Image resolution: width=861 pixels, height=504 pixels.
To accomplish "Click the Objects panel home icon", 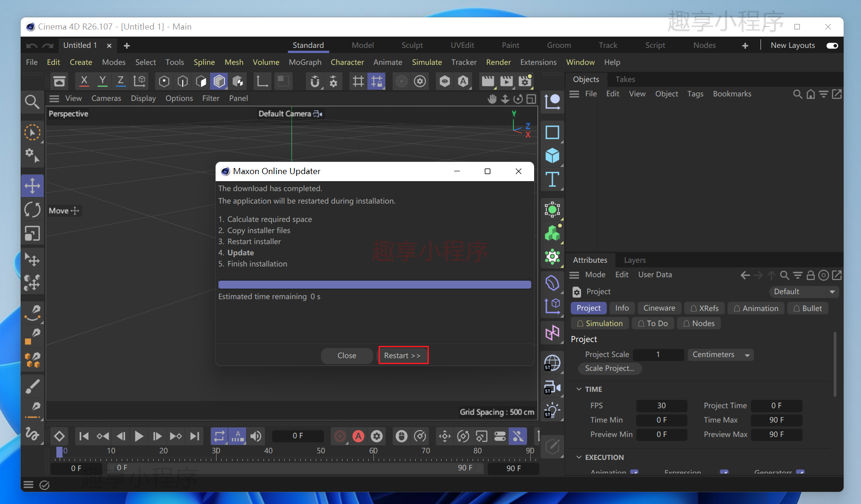I will click(x=810, y=94).
